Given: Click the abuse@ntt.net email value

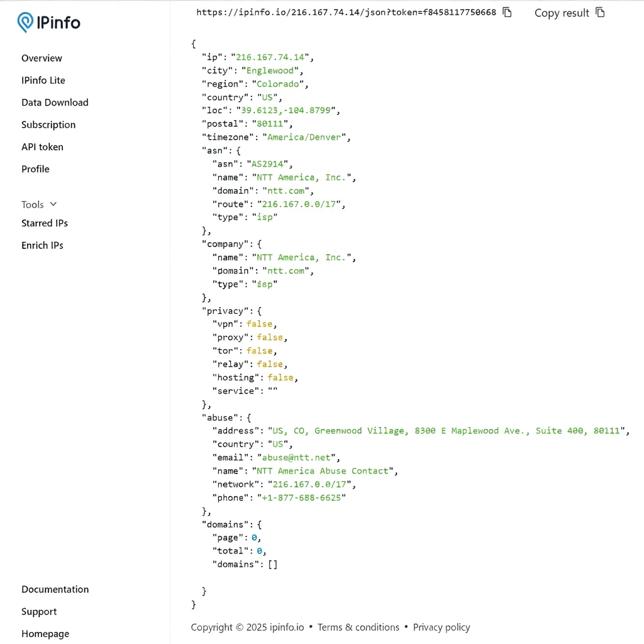Looking at the screenshot, I should coord(298,458).
